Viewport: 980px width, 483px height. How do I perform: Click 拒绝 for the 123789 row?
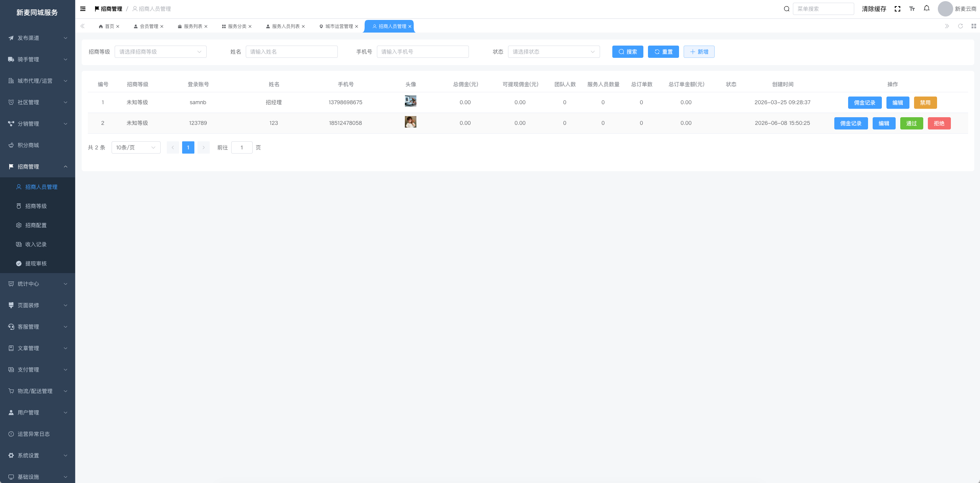click(x=939, y=123)
